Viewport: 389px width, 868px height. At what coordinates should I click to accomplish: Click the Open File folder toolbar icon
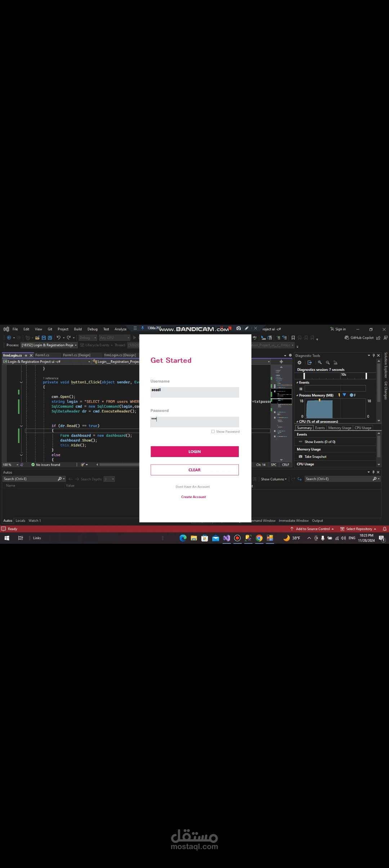click(37, 338)
